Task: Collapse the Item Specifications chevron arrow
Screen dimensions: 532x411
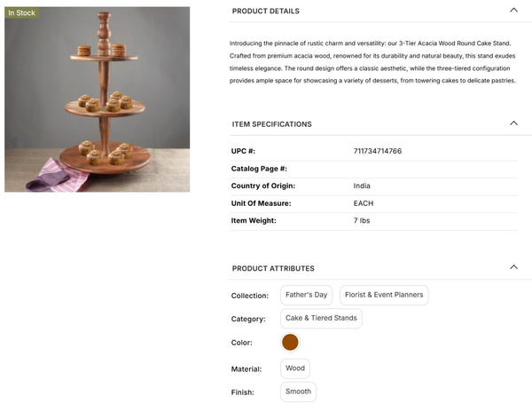Action: tap(513, 123)
